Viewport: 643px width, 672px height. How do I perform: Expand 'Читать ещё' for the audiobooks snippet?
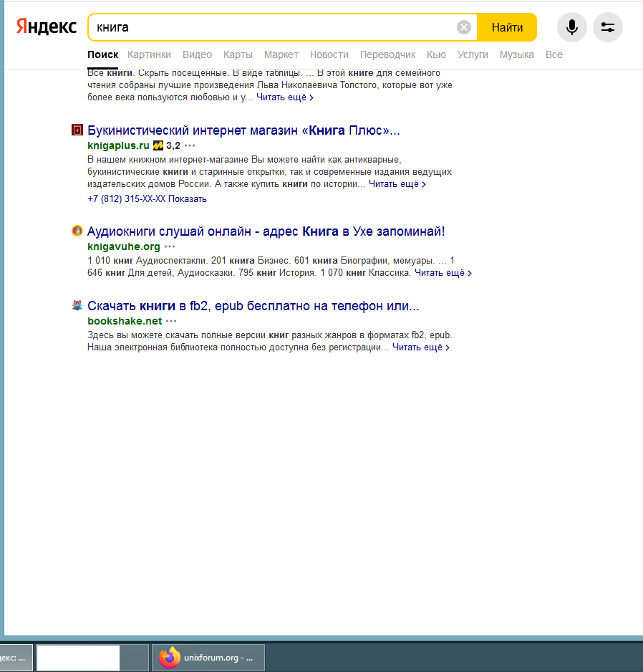(443, 272)
